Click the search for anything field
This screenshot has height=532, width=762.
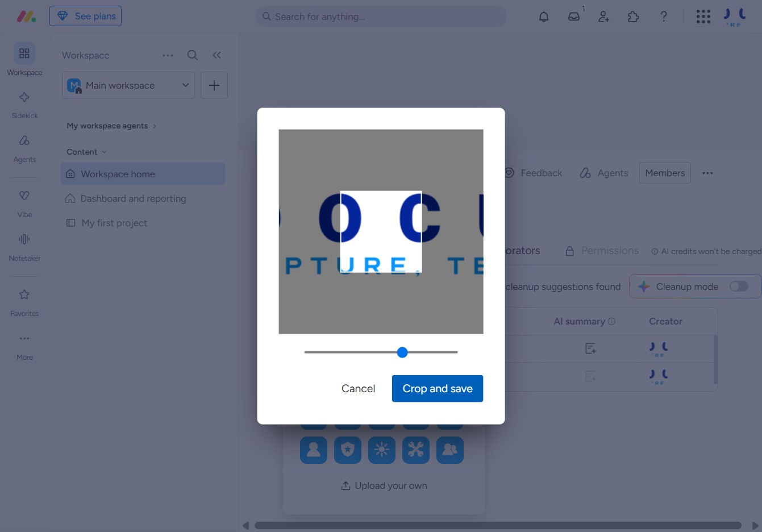click(381, 16)
